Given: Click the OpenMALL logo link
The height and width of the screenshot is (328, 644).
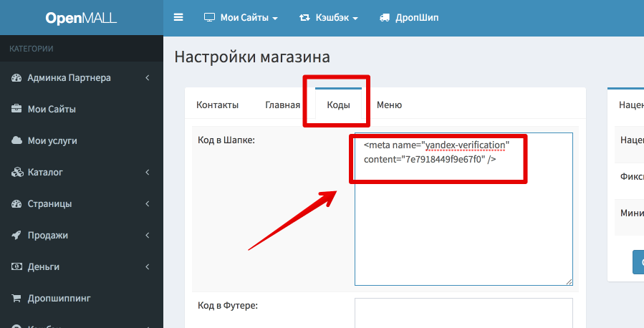Looking at the screenshot, I should pyautogui.click(x=81, y=18).
